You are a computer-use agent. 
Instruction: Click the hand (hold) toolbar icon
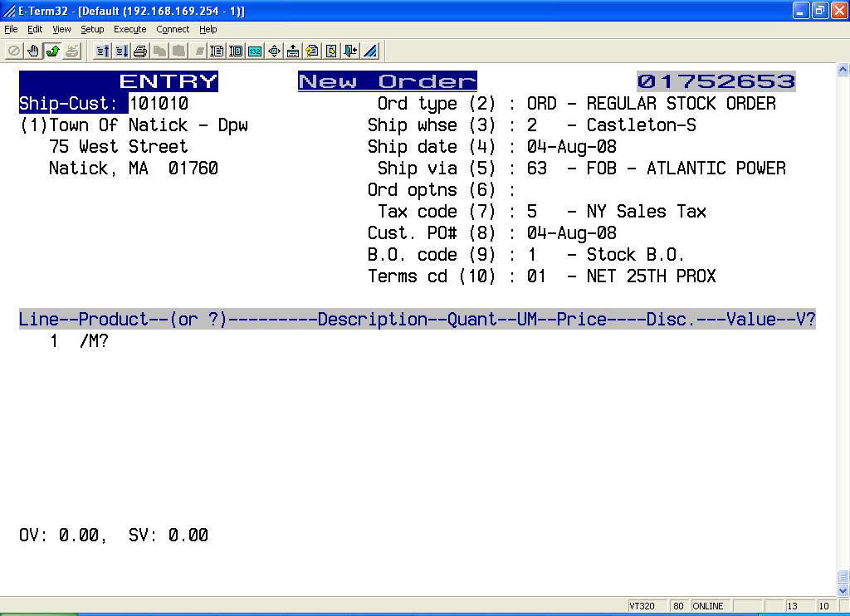point(33,51)
